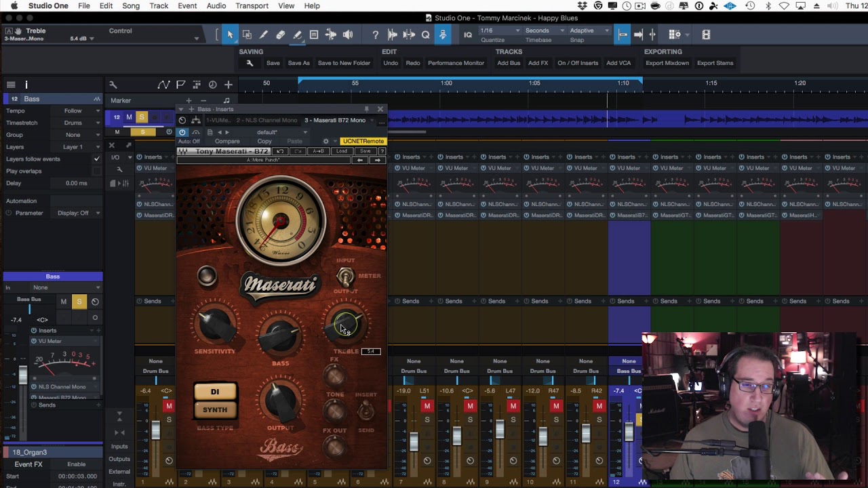Click the Bass audio waveform clip
This screenshot has width=868, height=488.
coord(627,120)
